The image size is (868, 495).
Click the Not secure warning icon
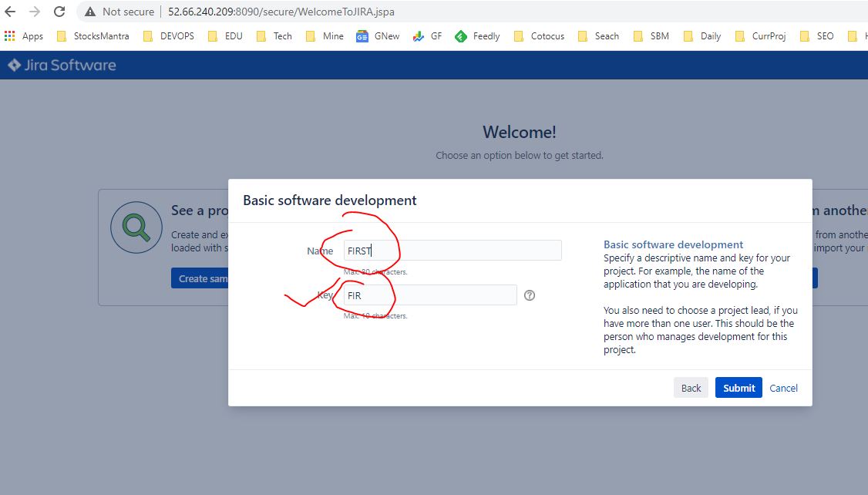tap(90, 12)
